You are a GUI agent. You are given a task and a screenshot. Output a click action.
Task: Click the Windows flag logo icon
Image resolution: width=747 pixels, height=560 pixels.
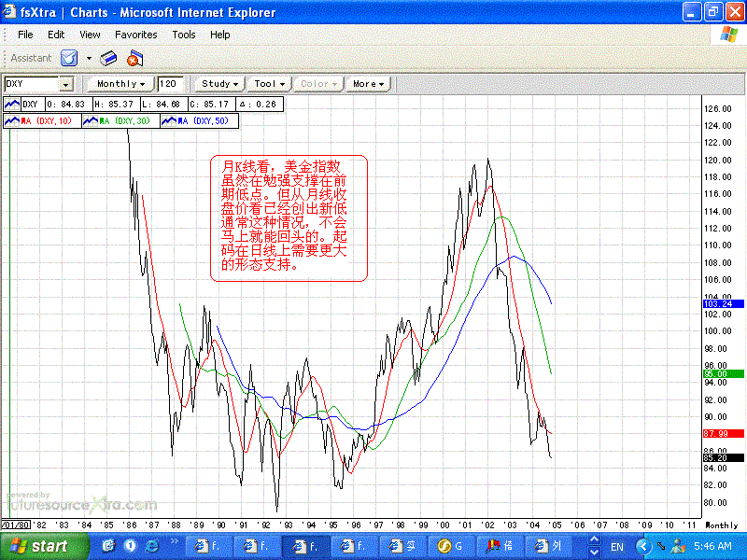729,35
